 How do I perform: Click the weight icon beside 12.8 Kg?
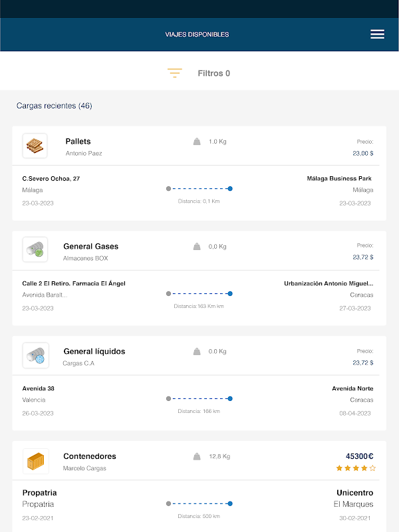pos(197,457)
